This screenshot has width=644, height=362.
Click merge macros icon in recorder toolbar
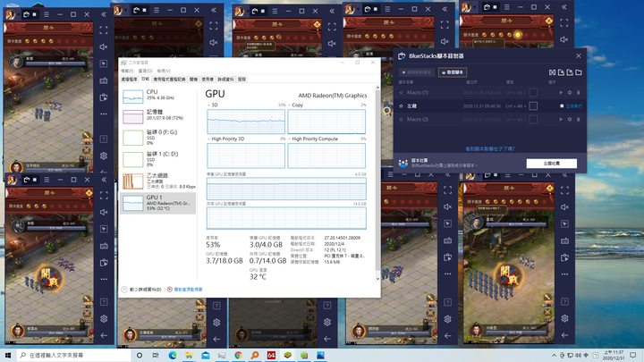[552, 72]
